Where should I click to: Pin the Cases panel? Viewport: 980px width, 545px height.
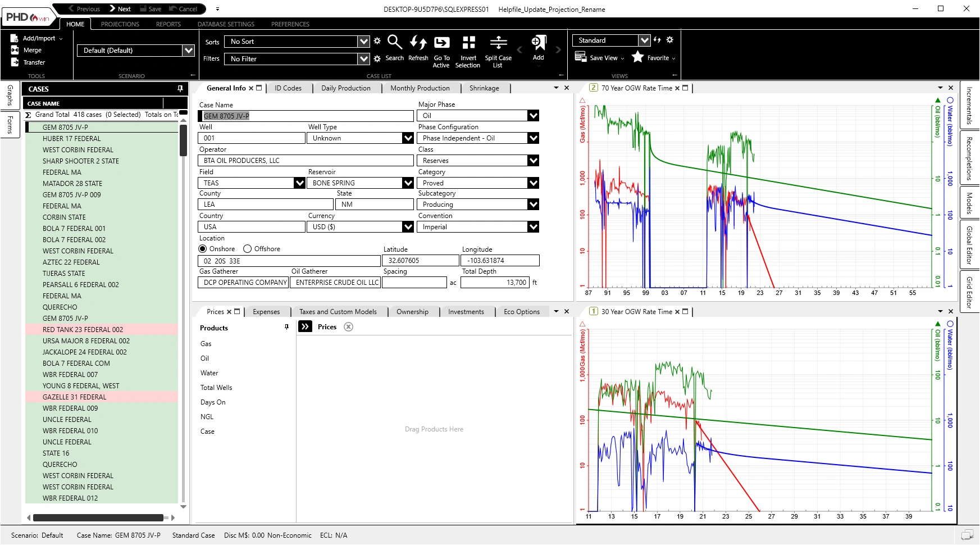coord(180,89)
